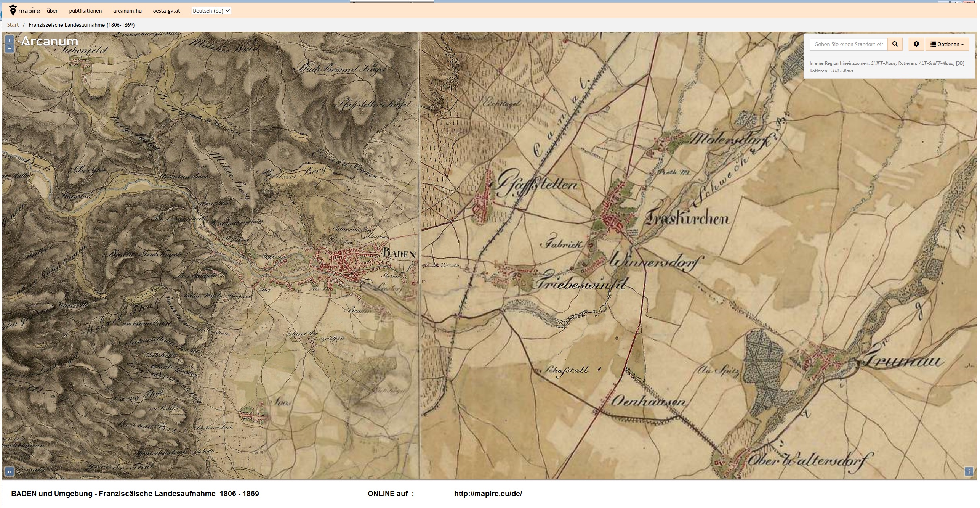Expand the bottom-left double-arrow panel button

[x=10, y=472]
